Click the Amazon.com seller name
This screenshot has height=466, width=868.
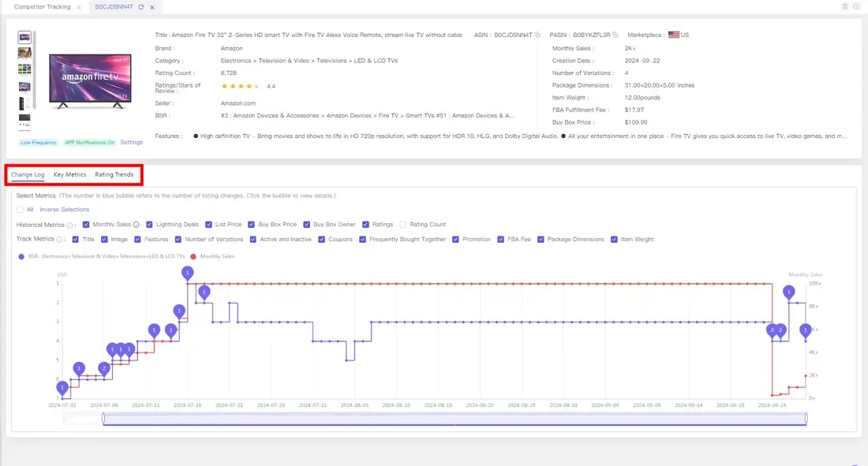point(238,103)
